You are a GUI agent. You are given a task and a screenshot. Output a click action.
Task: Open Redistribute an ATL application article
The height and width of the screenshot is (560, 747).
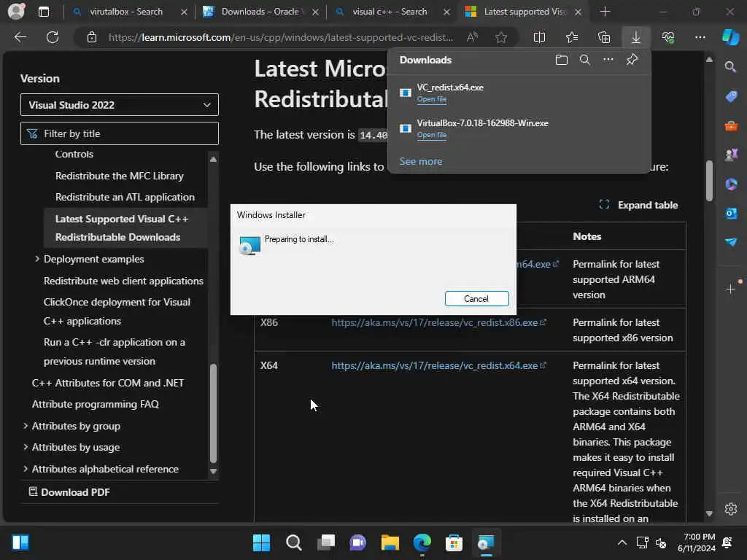tap(125, 197)
